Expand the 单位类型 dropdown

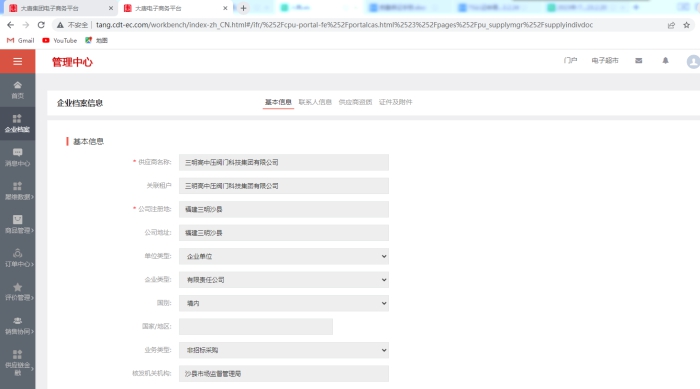click(284, 256)
